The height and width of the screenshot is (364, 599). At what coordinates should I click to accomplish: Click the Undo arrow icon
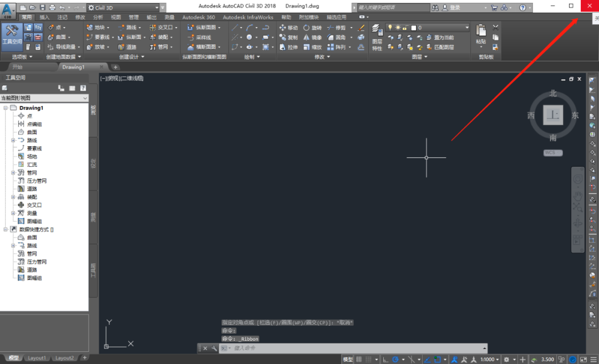62,7
